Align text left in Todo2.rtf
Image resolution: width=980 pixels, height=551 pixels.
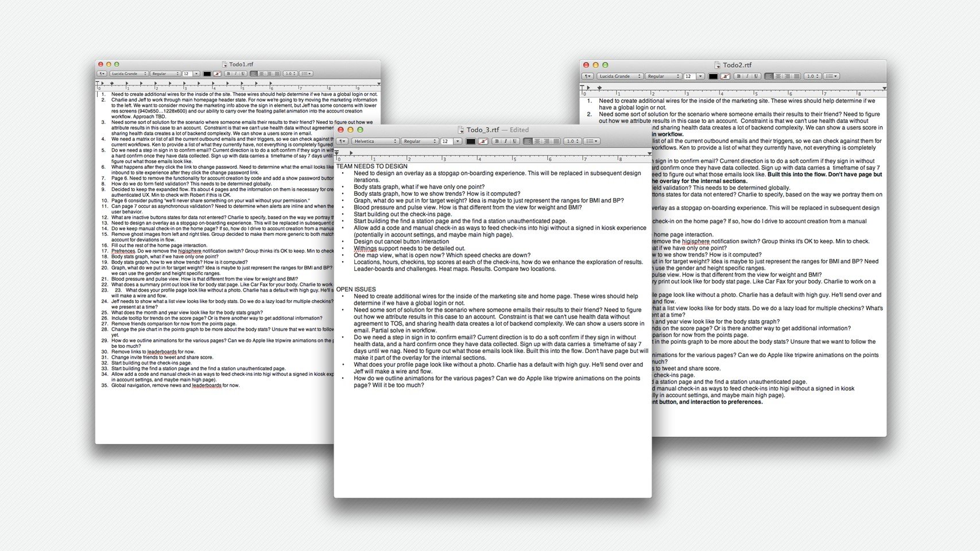click(769, 76)
